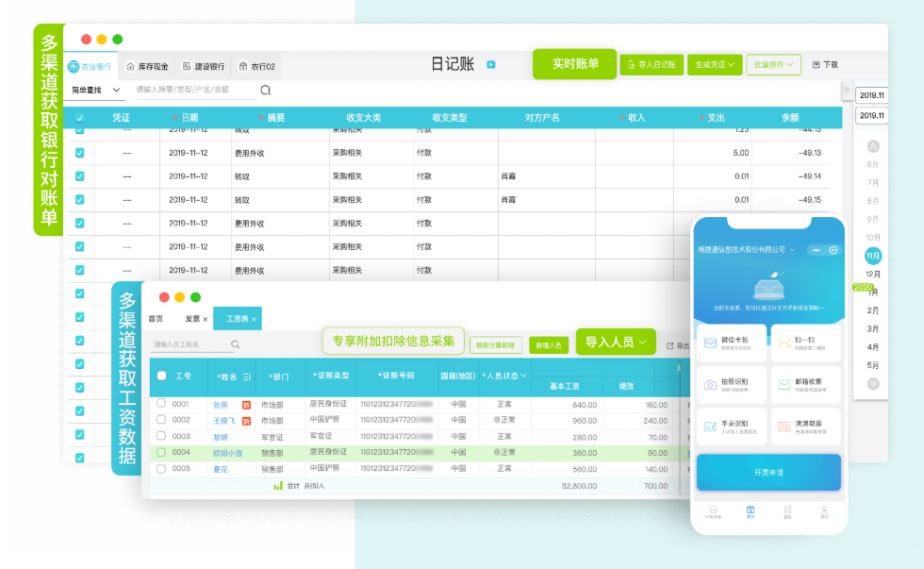
Task: Tap the 扫一扫 scan icon
Action: click(x=784, y=343)
